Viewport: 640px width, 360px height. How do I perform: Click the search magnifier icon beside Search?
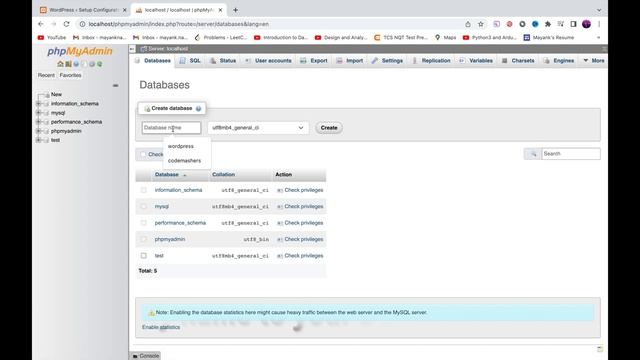[533, 154]
